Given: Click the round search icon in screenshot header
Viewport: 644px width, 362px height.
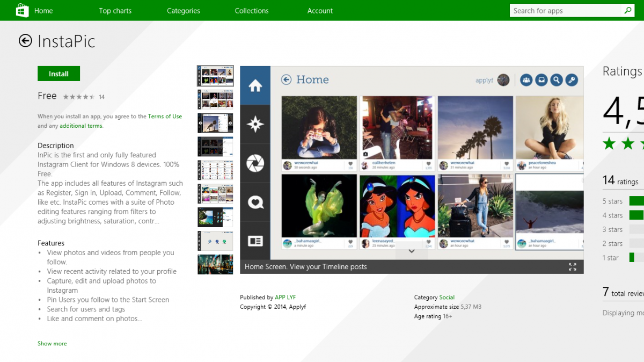Looking at the screenshot, I should point(557,80).
